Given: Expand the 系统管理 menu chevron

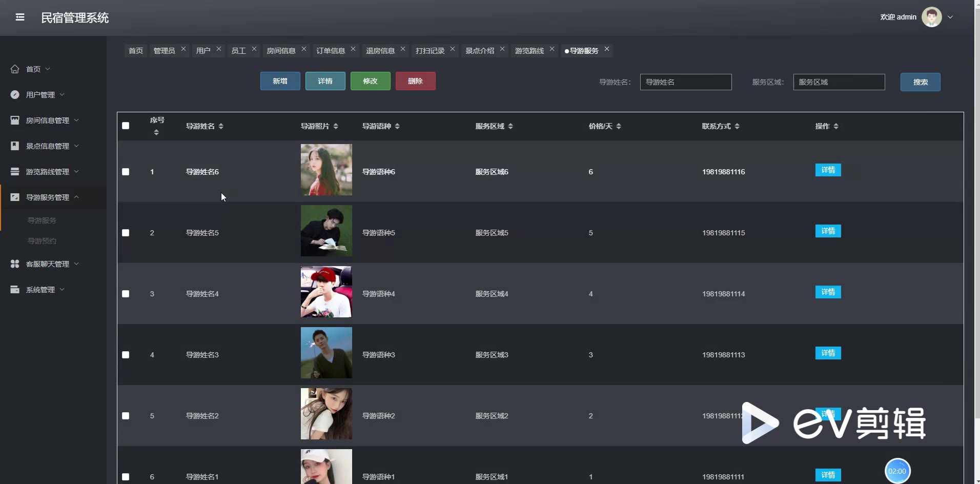Looking at the screenshot, I should click(x=62, y=289).
